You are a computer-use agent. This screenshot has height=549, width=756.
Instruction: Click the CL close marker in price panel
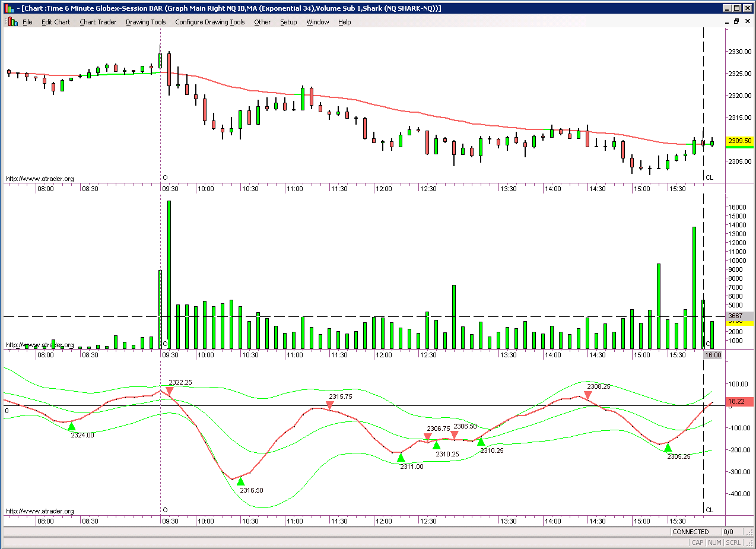[x=709, y=177]
